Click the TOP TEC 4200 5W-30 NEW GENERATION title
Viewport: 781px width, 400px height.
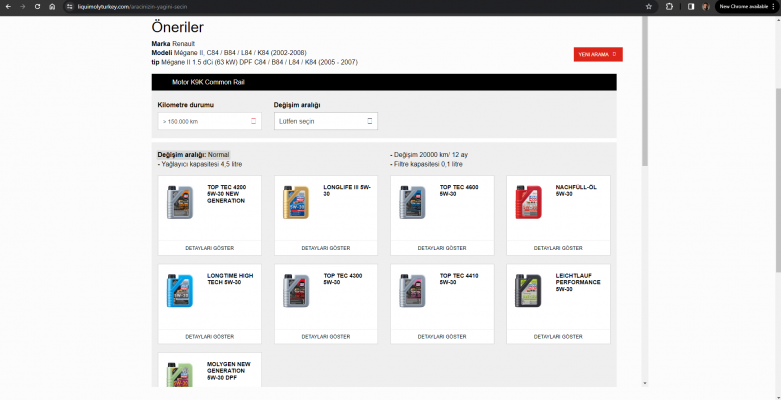(x=227, y=194)
